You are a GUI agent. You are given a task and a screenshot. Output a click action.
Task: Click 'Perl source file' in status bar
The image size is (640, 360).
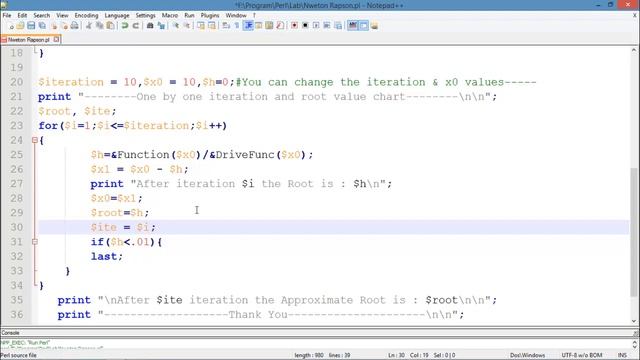click(x=19, y=355)
